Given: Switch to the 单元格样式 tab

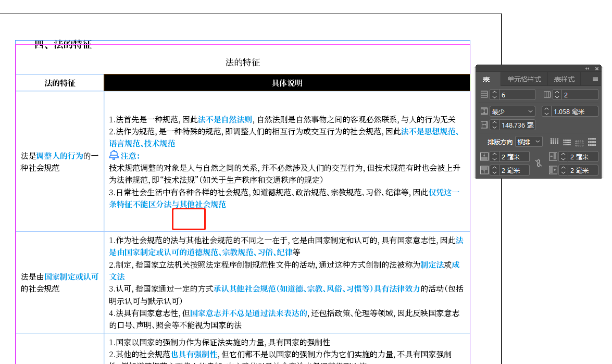Looking at the screenshot, I should coord(524,79).
